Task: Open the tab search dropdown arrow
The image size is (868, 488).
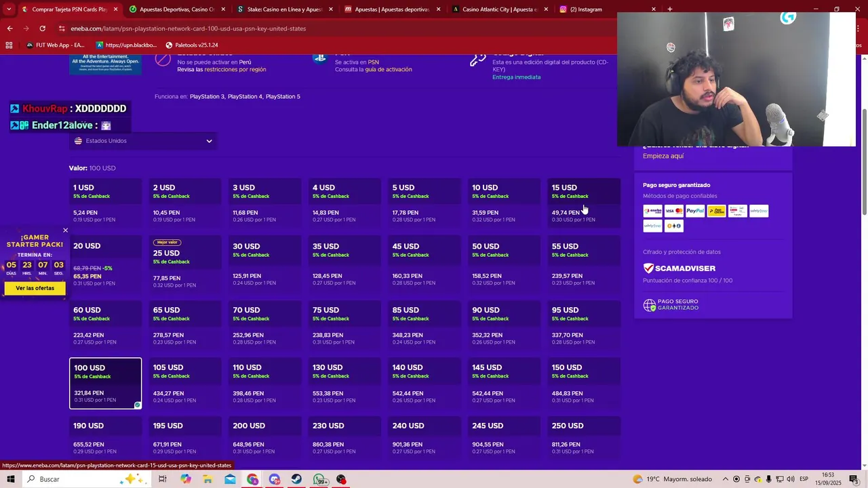Action: point(9,9)
